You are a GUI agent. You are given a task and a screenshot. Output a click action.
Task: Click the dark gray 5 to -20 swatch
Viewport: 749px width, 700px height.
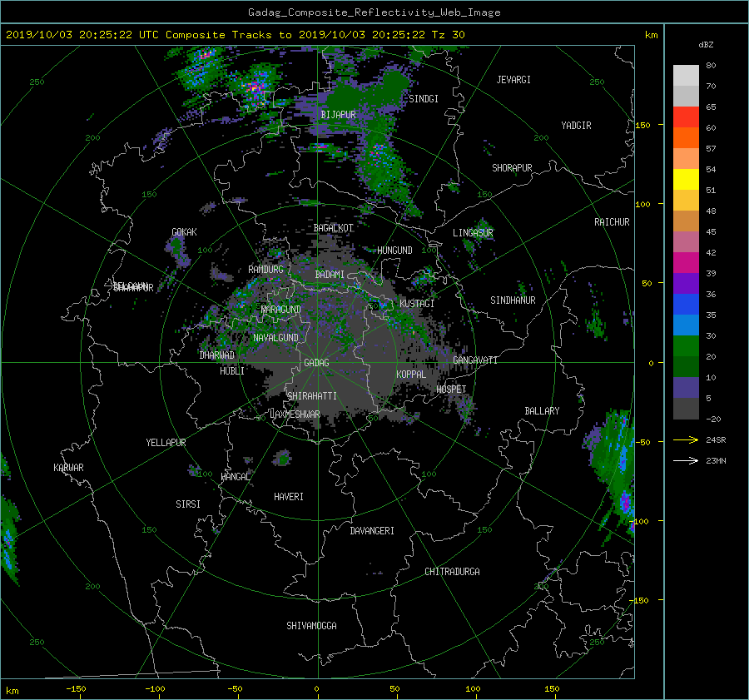[x=686, y=409]
